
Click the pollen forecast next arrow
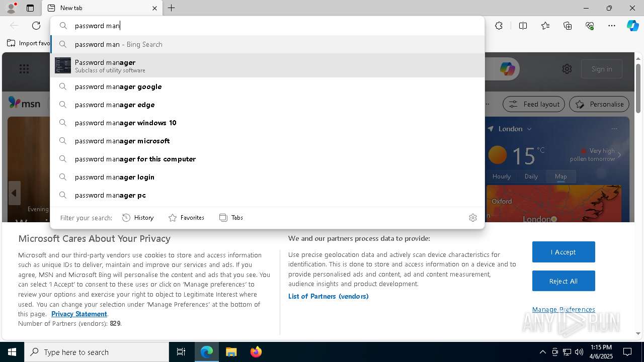point(619,155)
